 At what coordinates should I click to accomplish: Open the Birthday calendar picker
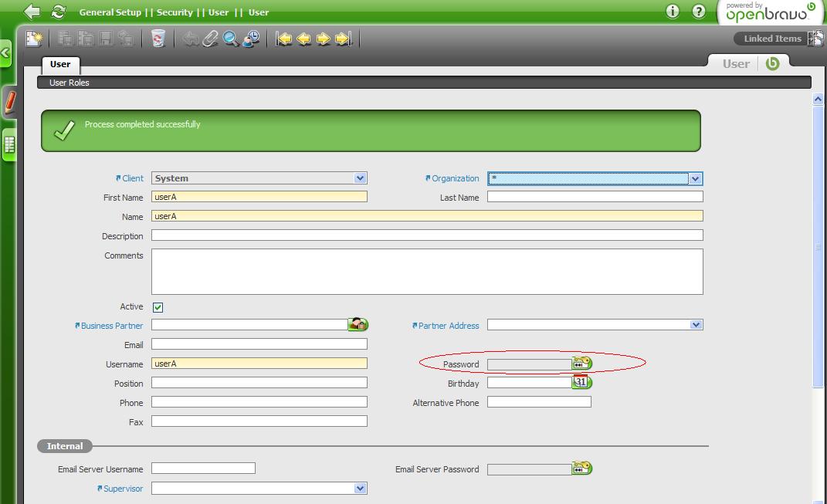point(581,383)
